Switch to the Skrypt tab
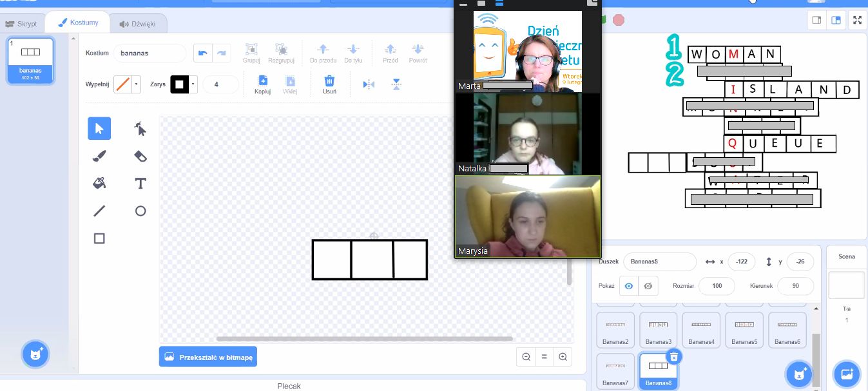The height and width of the screenshot is (391, 868). 22,23
